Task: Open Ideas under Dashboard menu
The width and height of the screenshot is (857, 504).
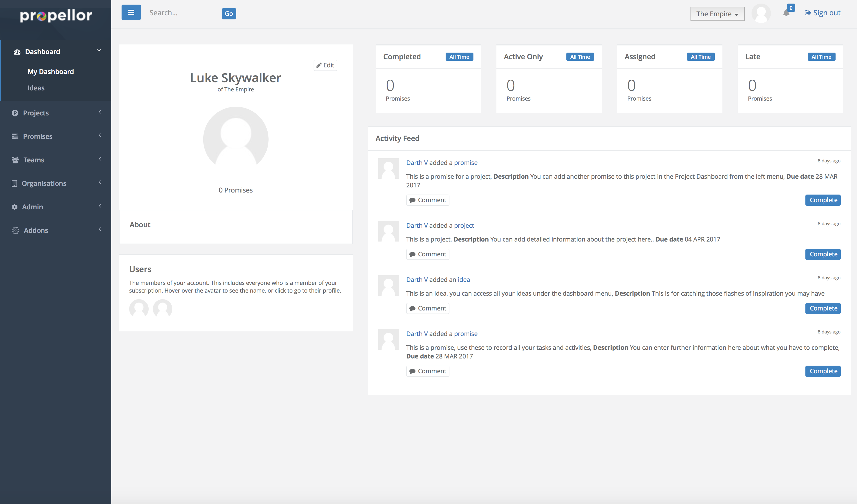Action: [36, 88]
